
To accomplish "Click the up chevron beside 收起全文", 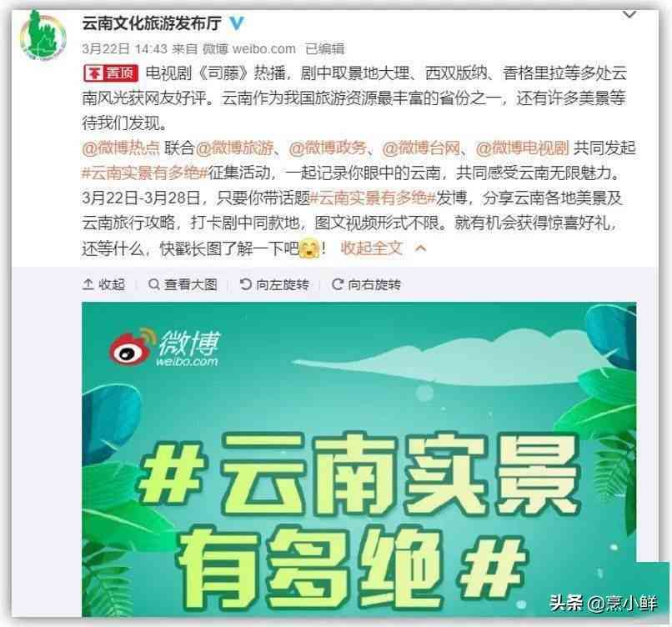I will point(421,248).
